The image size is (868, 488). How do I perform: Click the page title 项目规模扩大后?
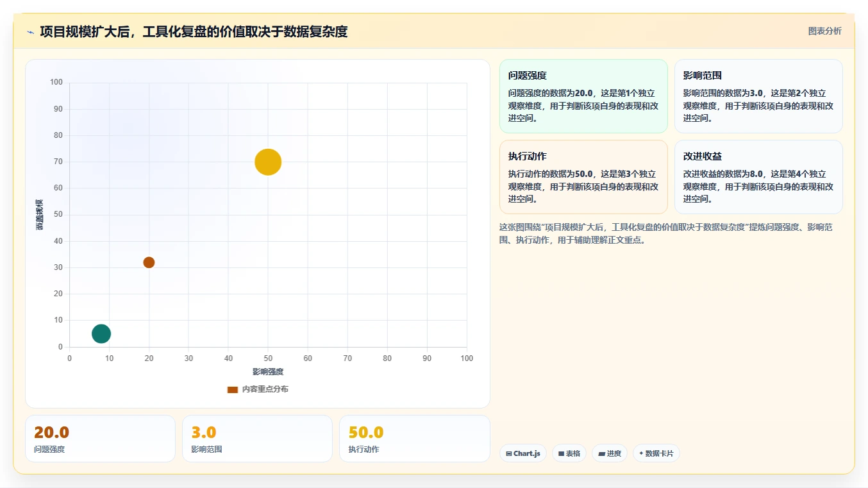pyautogui.click(x=194, y=31)
